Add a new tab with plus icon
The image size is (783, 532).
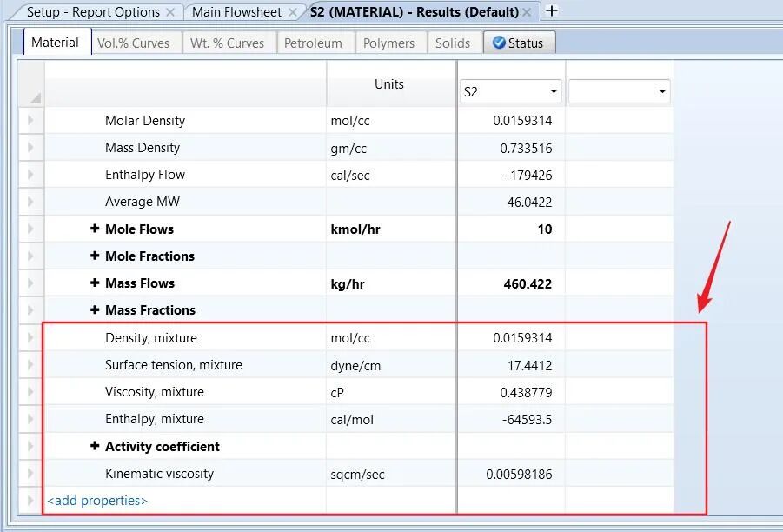click(552, 11)
